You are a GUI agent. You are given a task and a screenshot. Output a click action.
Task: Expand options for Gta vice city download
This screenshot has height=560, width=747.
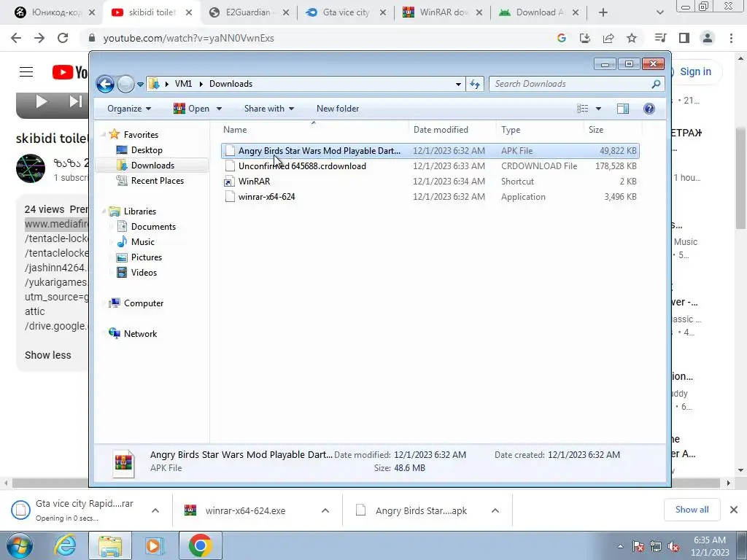click(x=155, y=510)
